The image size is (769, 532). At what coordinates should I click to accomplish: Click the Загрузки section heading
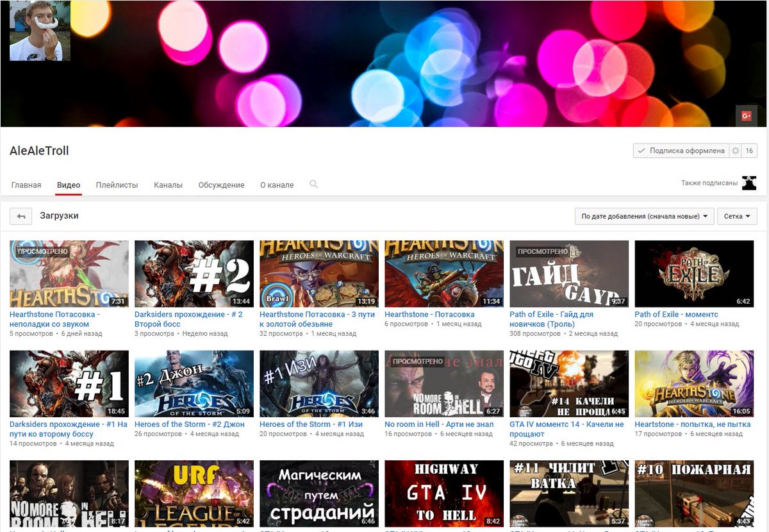59,216
